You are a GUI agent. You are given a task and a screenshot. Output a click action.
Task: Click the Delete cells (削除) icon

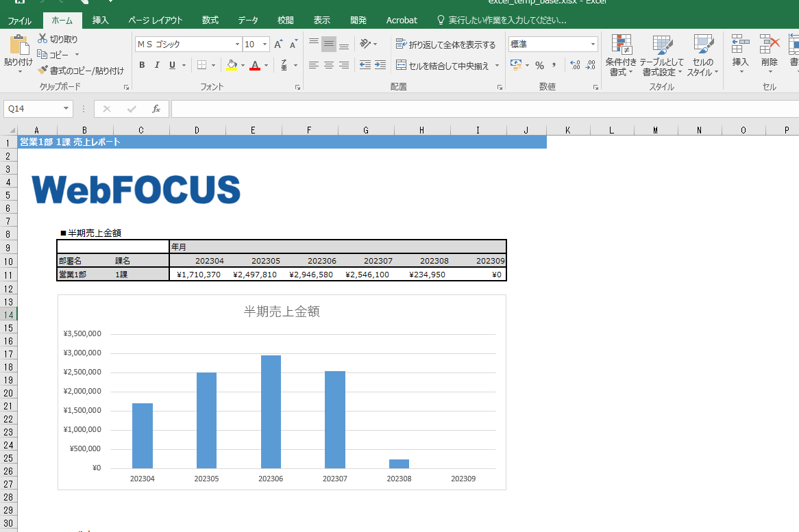click(x=770, y=45)
